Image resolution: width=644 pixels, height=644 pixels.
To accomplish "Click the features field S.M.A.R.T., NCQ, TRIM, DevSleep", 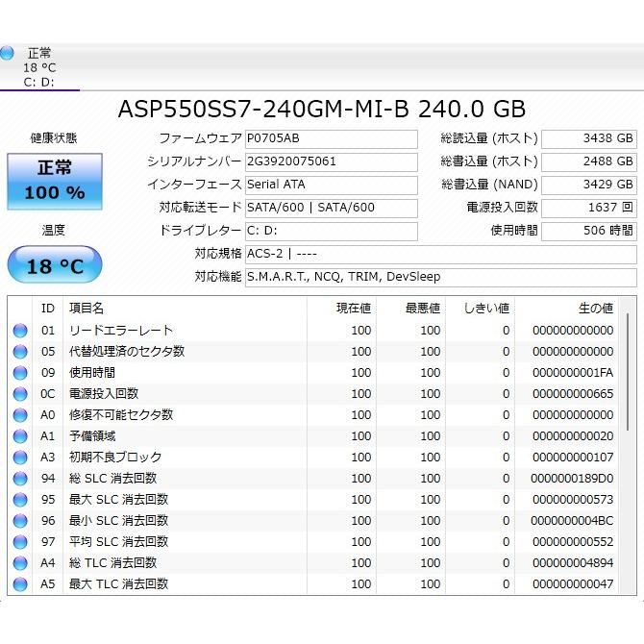I will (441, 278).
